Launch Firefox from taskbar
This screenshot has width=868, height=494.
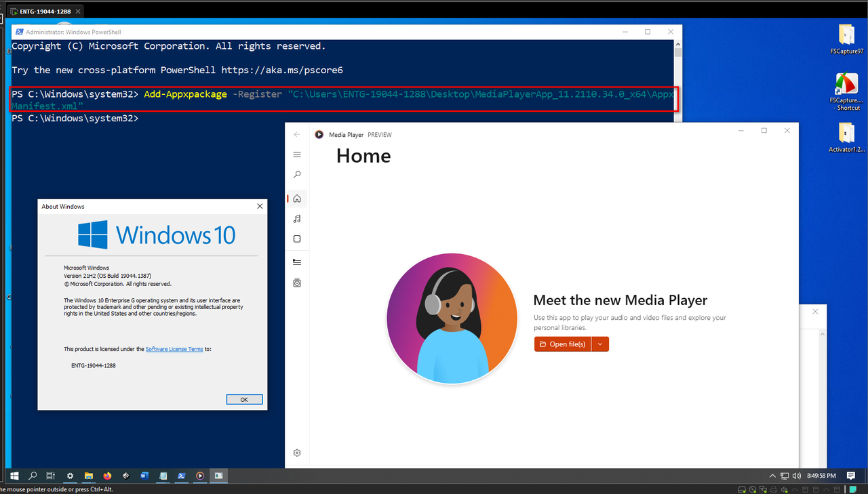point(107,476)
